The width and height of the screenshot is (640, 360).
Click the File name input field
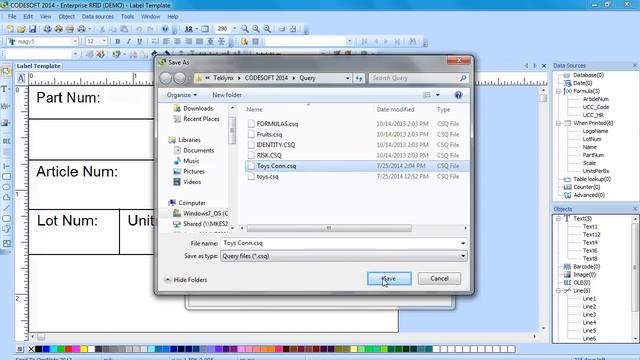click(340, 243)
